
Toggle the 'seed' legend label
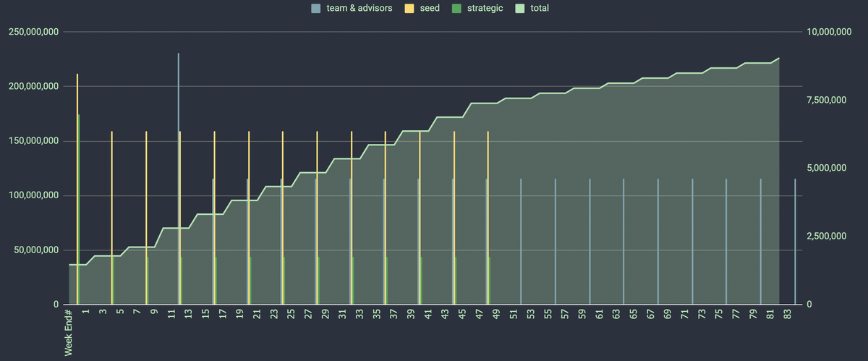point(430,9)
